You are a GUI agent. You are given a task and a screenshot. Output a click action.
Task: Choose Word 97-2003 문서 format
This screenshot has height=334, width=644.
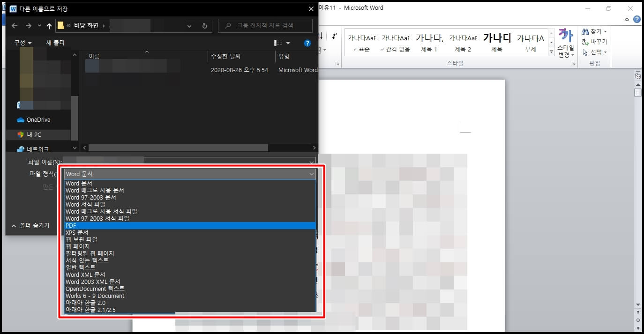(190, 197)
